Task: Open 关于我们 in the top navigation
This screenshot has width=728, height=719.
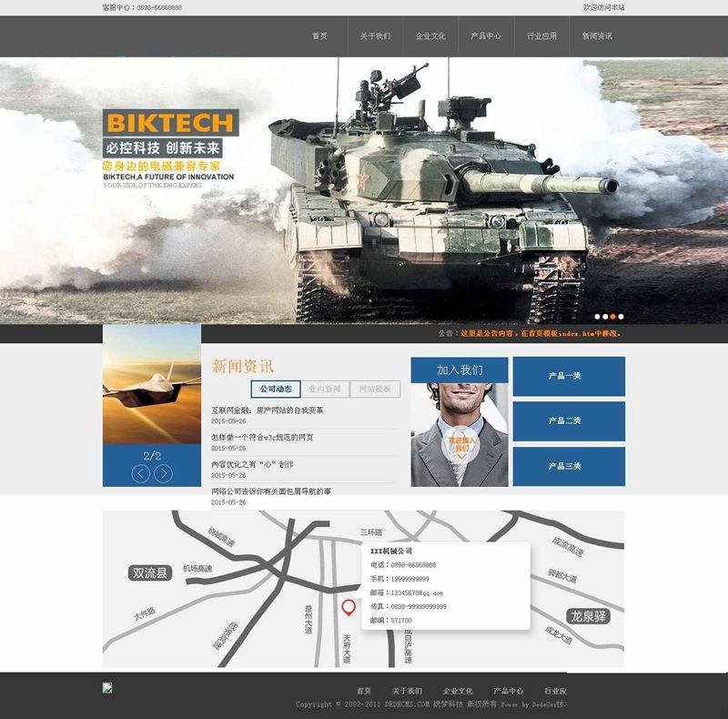Action: tap(375, 35)
